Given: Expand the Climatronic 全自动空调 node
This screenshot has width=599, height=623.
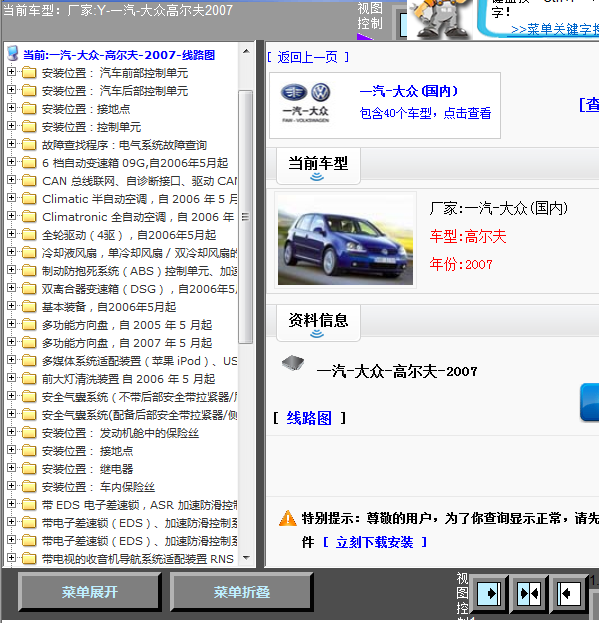Looking at the screenshot, I should pos(12,216).
